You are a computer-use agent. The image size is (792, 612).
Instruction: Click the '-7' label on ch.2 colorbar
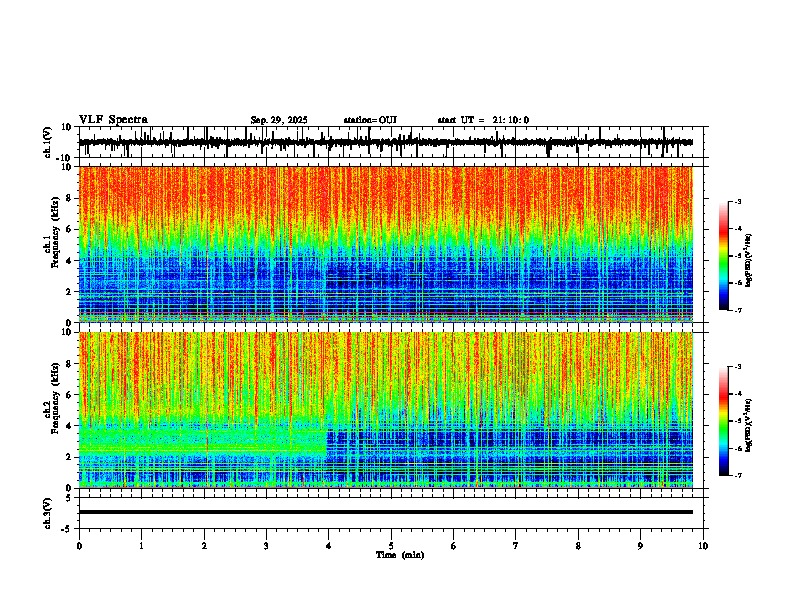coord(737,476)
